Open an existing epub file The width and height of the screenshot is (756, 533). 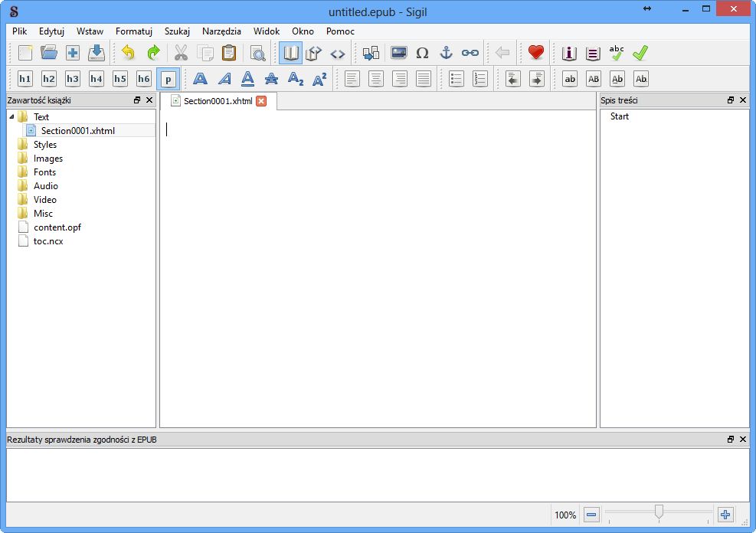coord(49,53)
